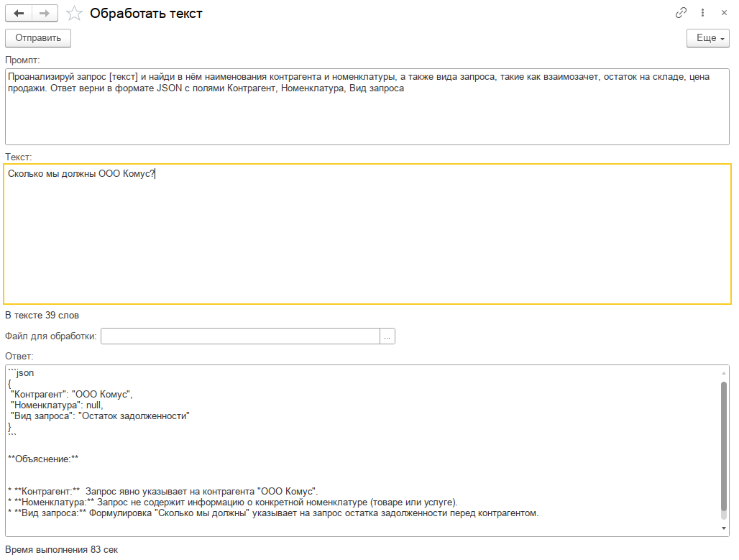739x560 pixels.
Task: Focus the Промпт text field
Action: [367, 106]
